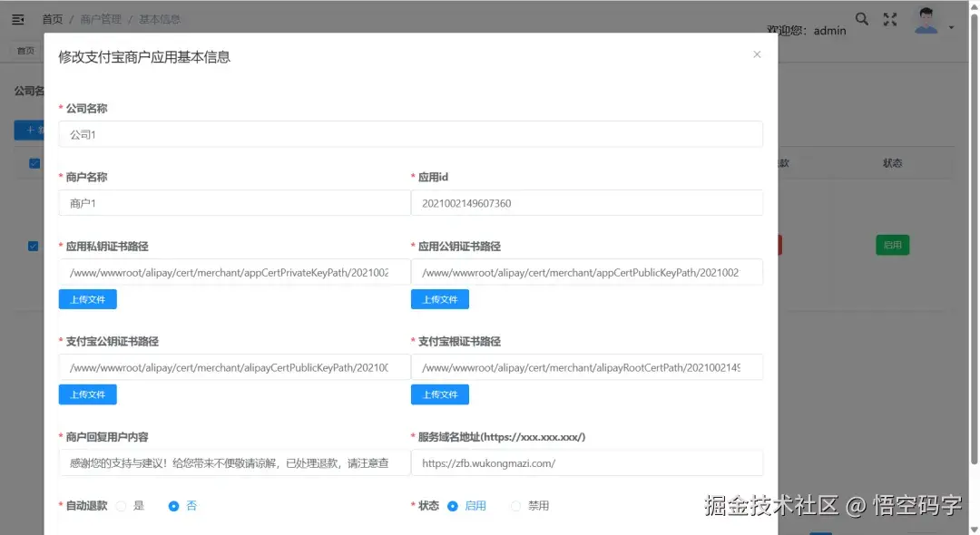This screenshot has width=980, height=535.
Task: Focus the 应用公钥证书路径 field
Action: [x=587, y=272]
